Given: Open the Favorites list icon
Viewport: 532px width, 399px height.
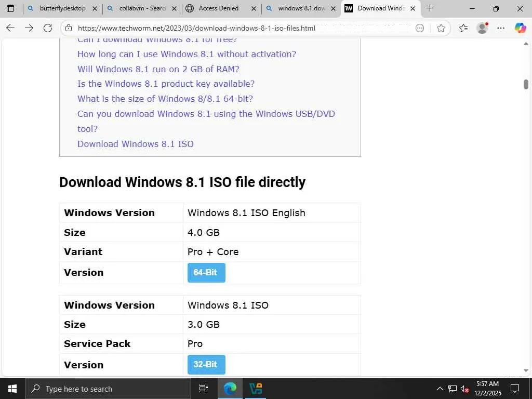Looking at the screenshot, I should pos(463,28).
